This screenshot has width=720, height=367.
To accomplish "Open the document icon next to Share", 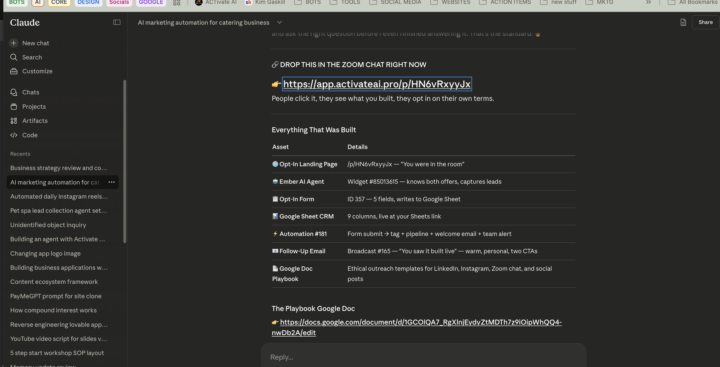I will (x=683, y=23).
